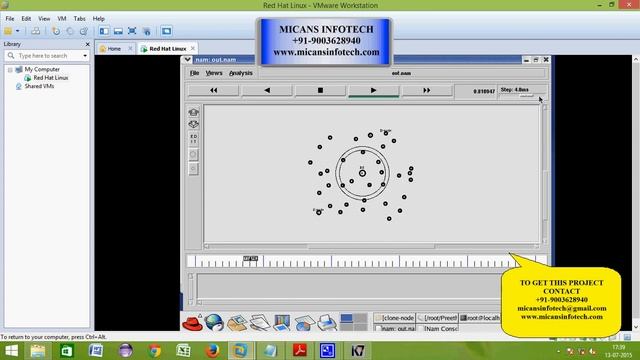Click the workspace switcher in the guest panel
The height and width of the screenshot is (360, 640).
point(353,322)
